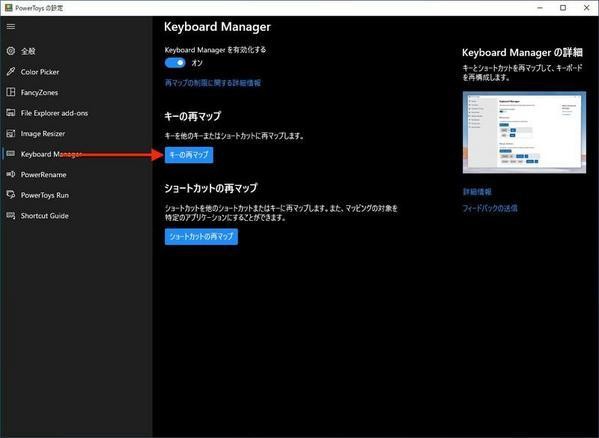Open the 詳細情報 link on the right
The width and height of the screenshot is (599, 438).
click(477, 192)
